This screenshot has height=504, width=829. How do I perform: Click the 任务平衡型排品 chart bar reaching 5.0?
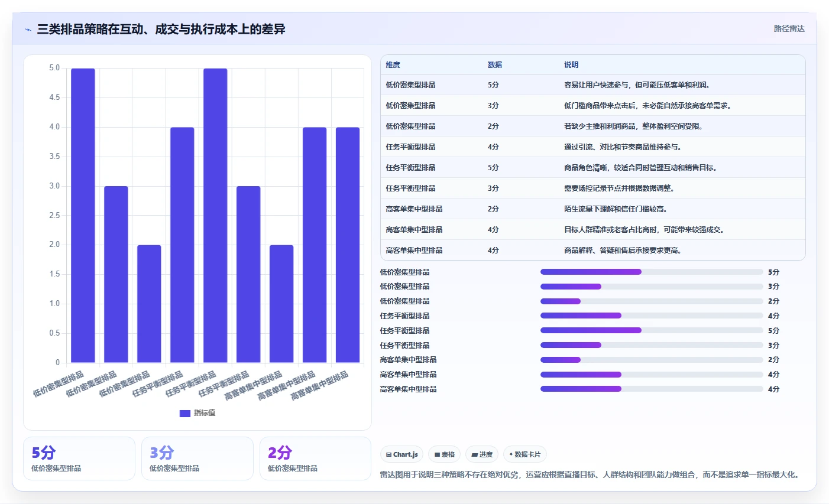click(215, 216)
